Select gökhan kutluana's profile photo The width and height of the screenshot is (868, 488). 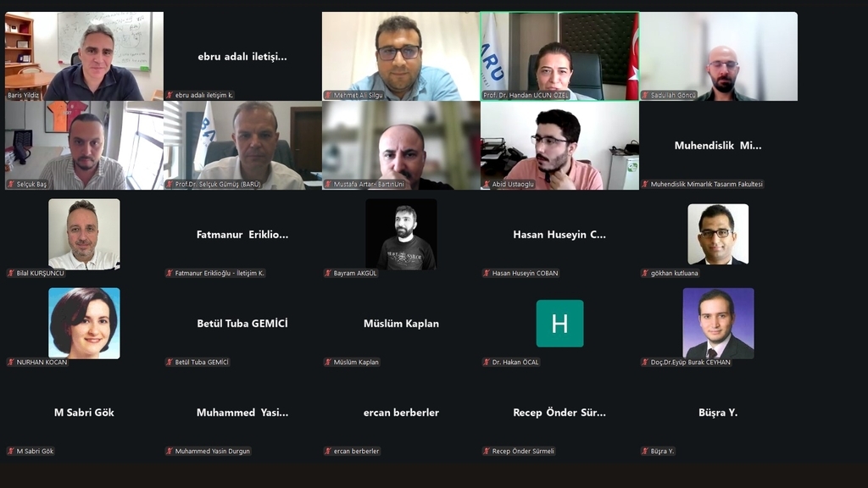[718, 234]
